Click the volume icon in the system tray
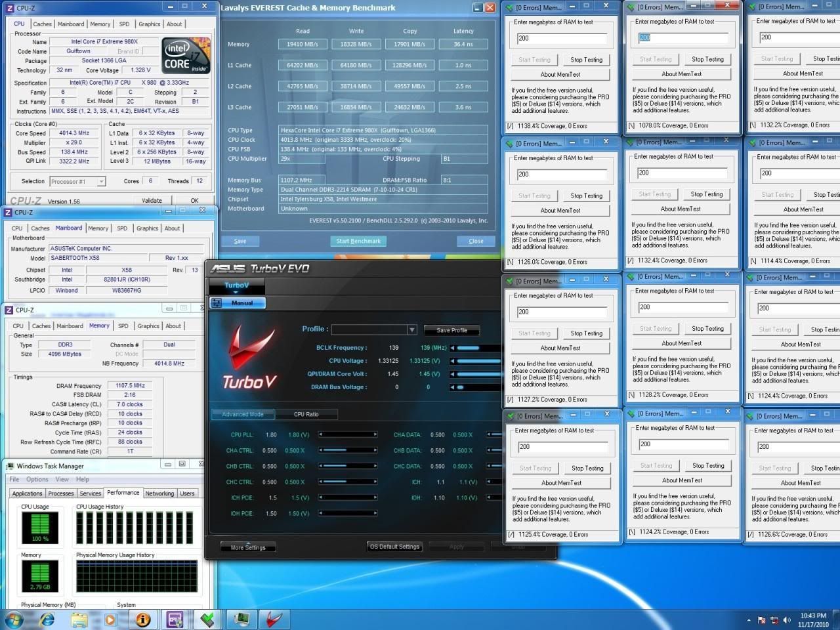The image size is (840, 630). coord(787,619)
